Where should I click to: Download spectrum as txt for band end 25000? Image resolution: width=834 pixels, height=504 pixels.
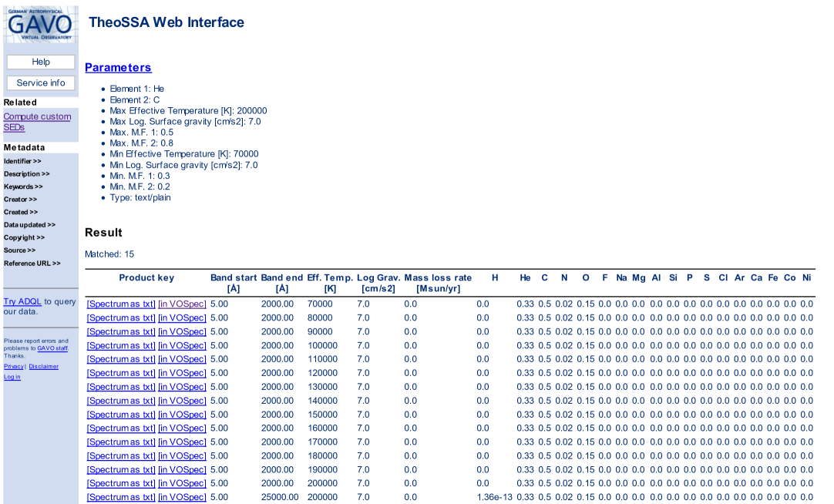click(x=121, y=497)
